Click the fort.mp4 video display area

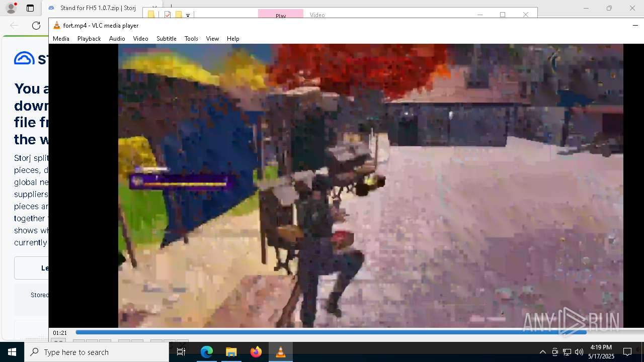[371, 186]
